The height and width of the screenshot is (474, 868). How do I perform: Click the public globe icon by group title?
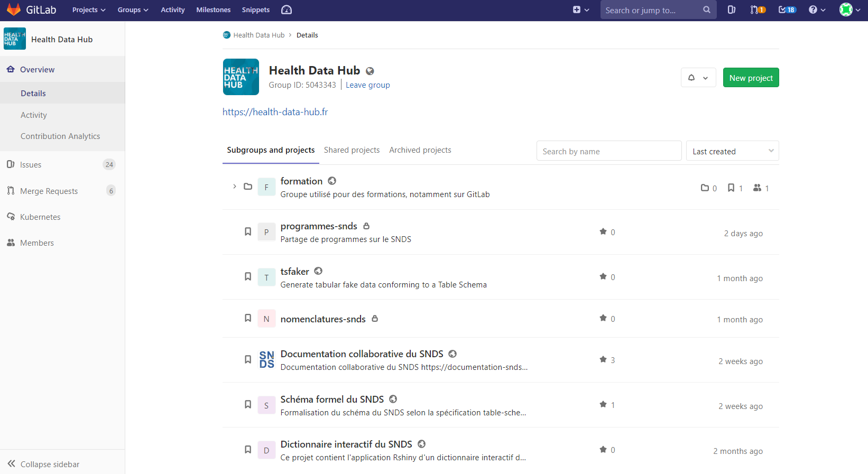pos(370,71)
